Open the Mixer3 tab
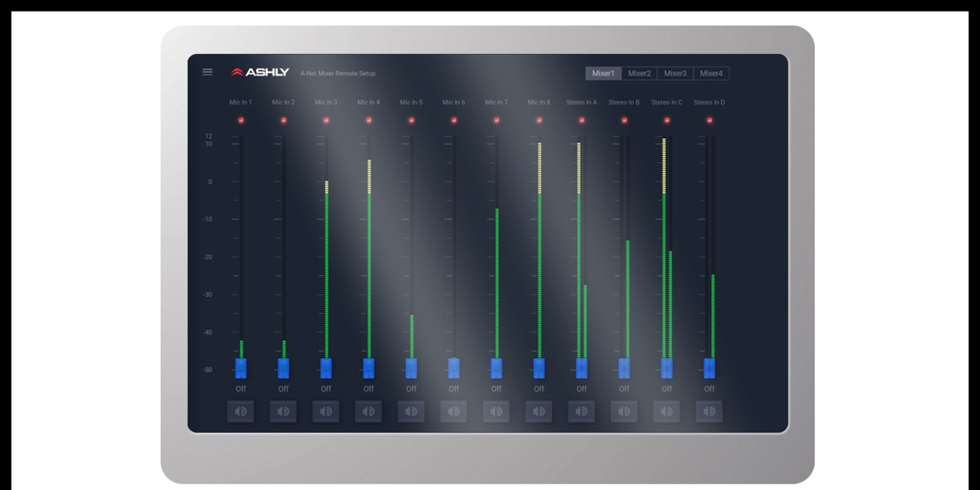This screenshot has height=490, width=980. point(675,73)
